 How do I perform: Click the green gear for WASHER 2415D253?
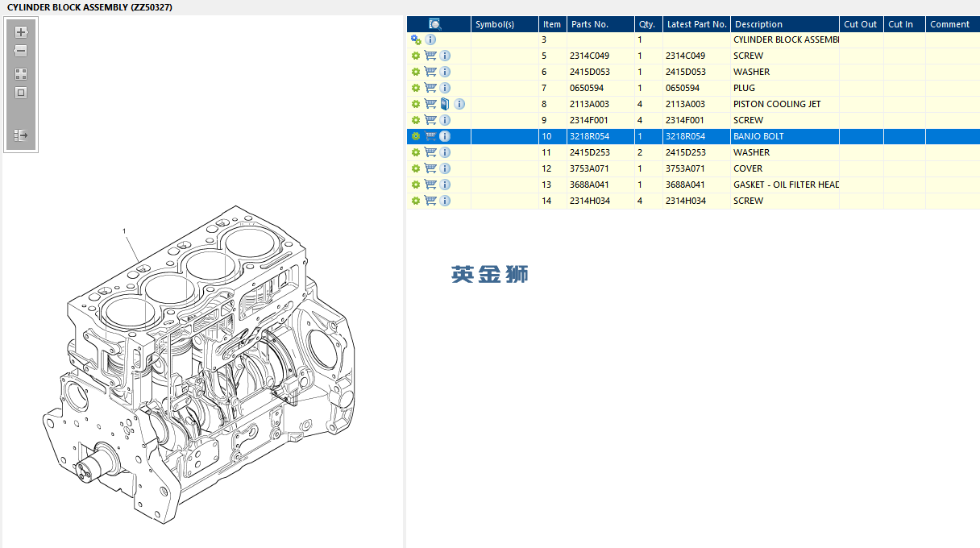click(416, 152)
